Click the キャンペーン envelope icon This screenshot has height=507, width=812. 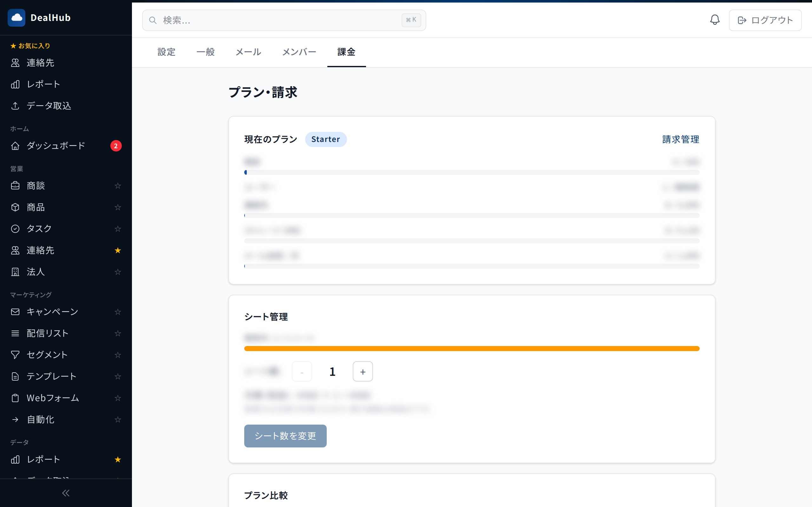[x=15, y=312]
